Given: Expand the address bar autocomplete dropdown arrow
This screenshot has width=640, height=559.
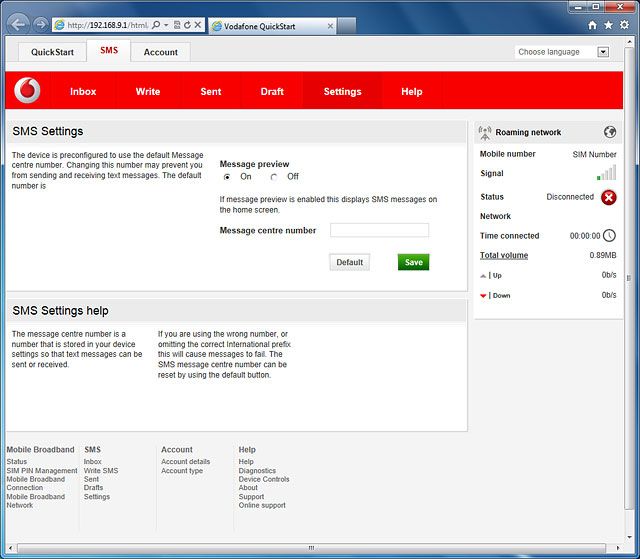Looking at the screenshot, I should click(166, 25).
